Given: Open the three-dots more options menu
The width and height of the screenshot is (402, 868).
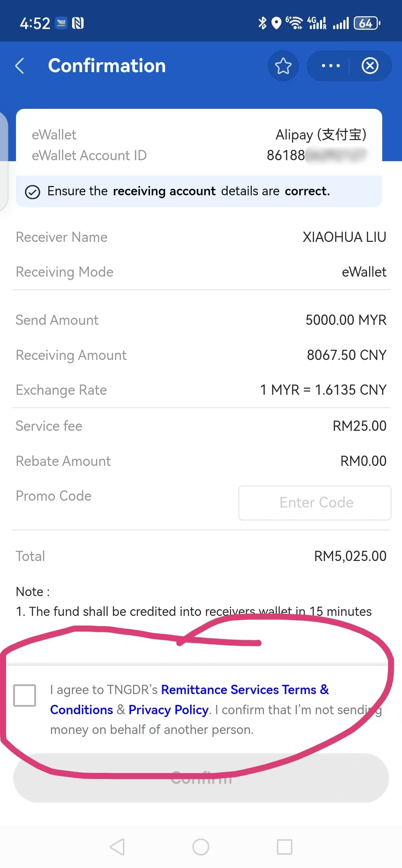Looking at the screenshot, I should pos(331,66).
